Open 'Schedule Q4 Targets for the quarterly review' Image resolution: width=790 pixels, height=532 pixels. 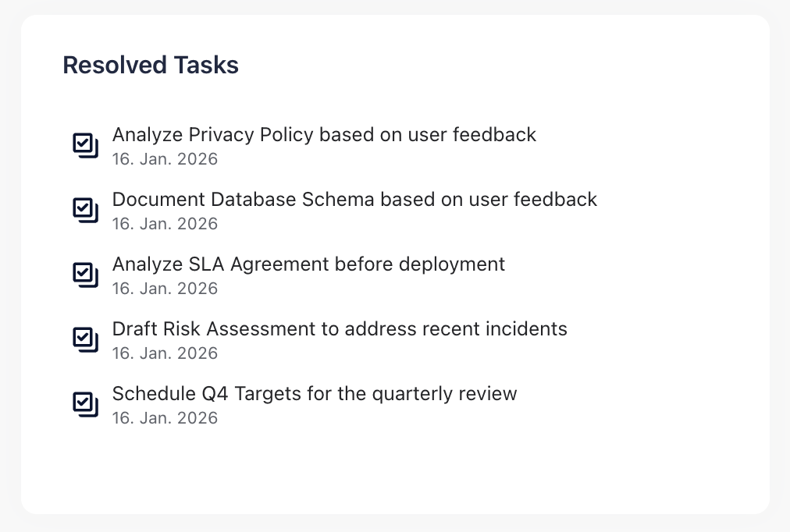(315, 394)
